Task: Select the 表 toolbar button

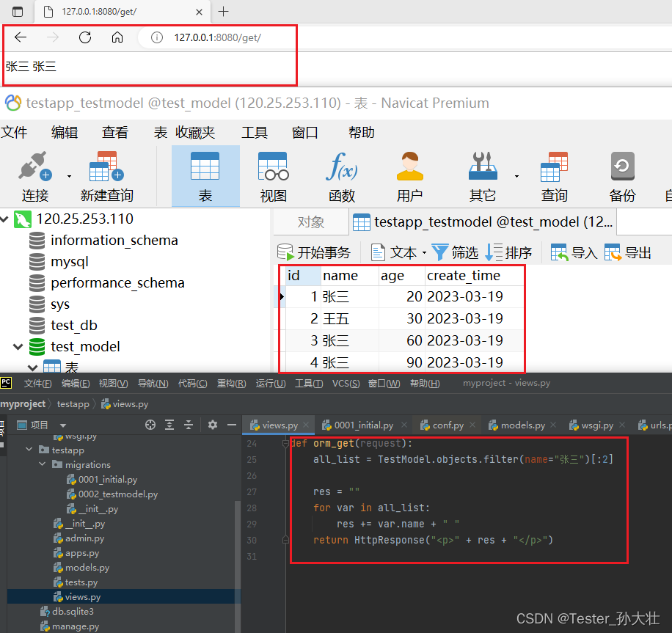Action: (x=205, y=177)
